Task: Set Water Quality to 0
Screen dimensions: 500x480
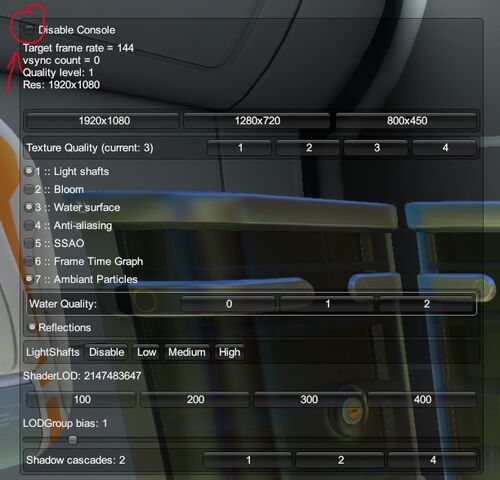Action: coord(228,304)
